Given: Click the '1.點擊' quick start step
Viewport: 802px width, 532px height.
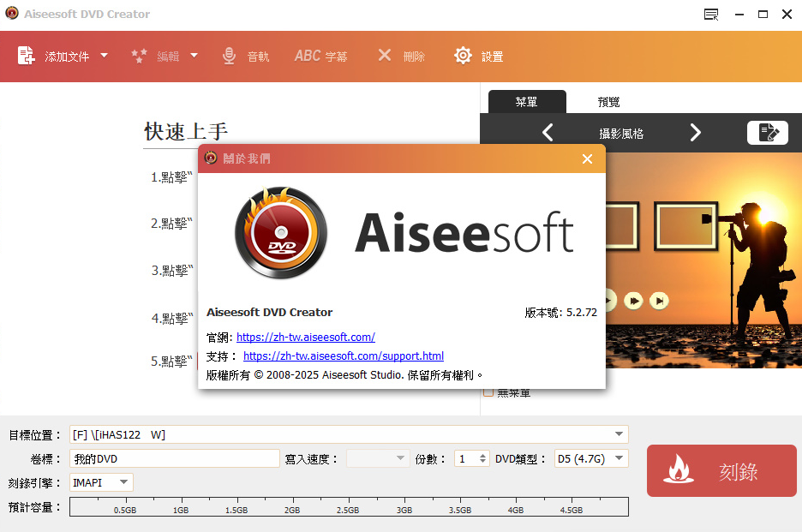Looking at the screenshot, I should [171, 177].
